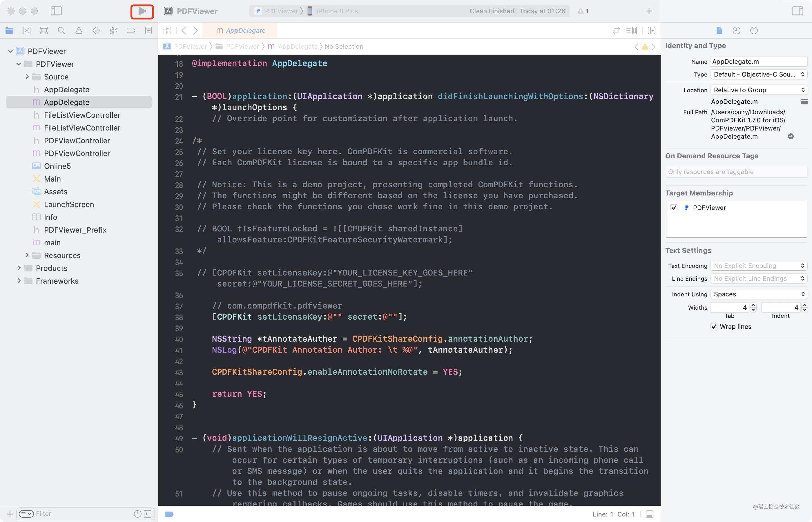Open the Source Control navigator icon

point(26,30)
